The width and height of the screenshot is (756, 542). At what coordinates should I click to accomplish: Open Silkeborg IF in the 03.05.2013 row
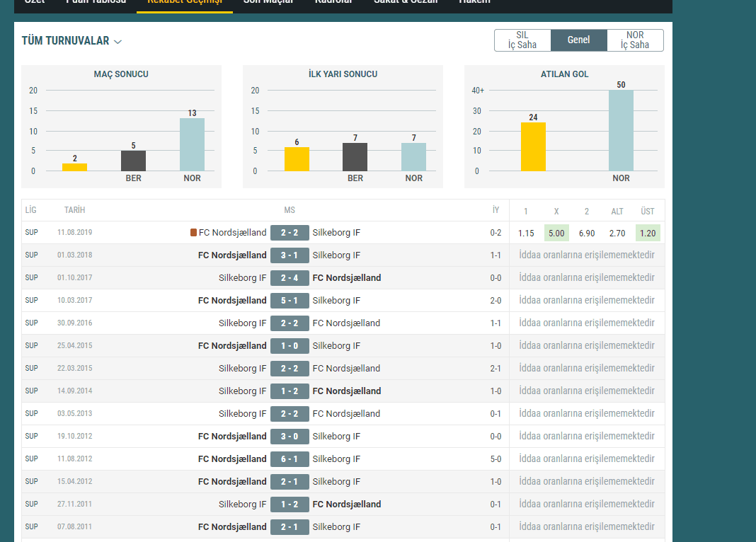pos(243,414)
